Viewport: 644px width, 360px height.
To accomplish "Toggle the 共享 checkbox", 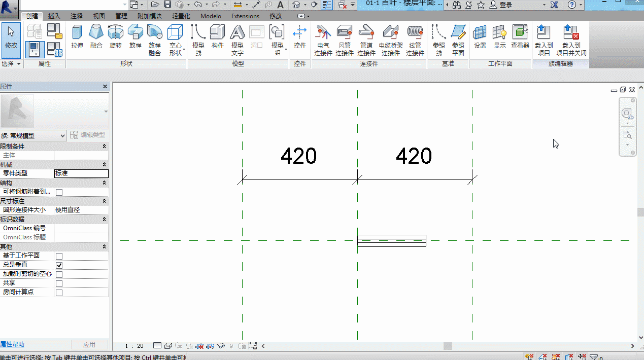I will pyautogui.click(x=59, y=283).
